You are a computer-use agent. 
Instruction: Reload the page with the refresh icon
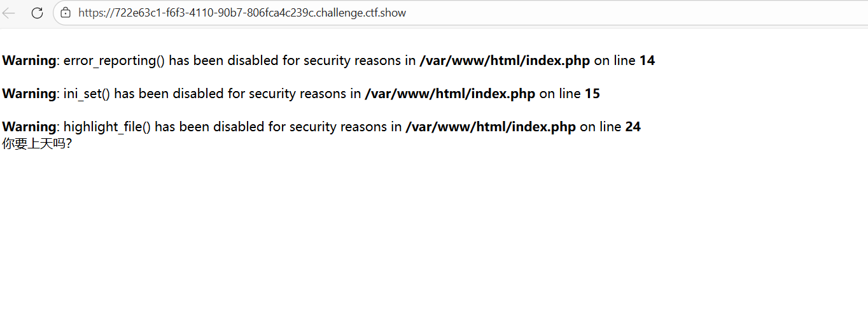point(37,13)
